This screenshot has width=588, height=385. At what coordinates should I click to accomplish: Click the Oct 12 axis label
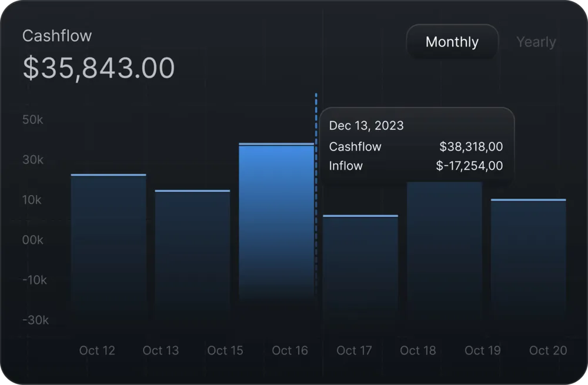[x=97, y=350]
